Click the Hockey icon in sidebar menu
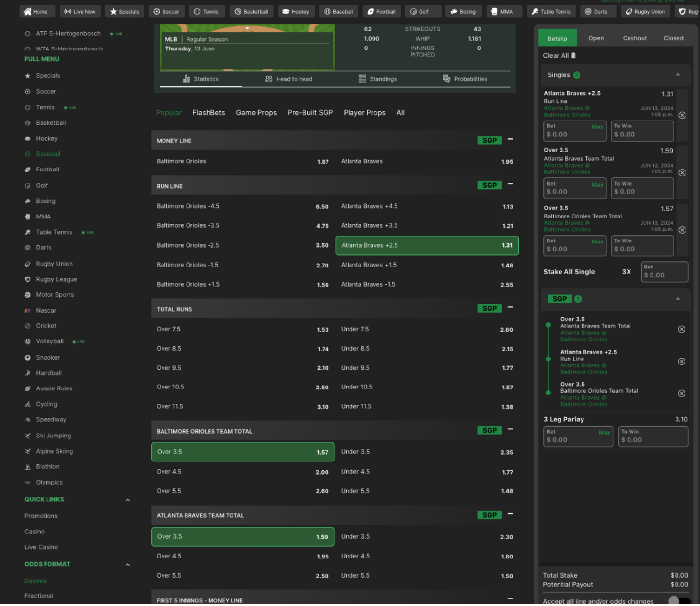 28,139
